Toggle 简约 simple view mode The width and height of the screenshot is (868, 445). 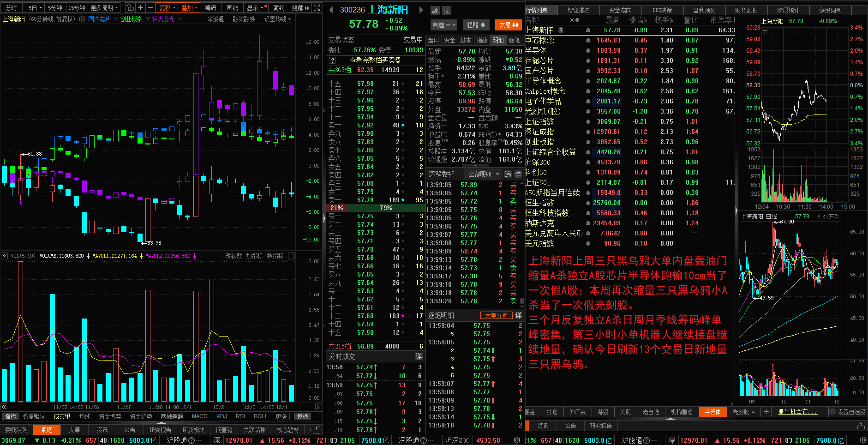[279, 8]
